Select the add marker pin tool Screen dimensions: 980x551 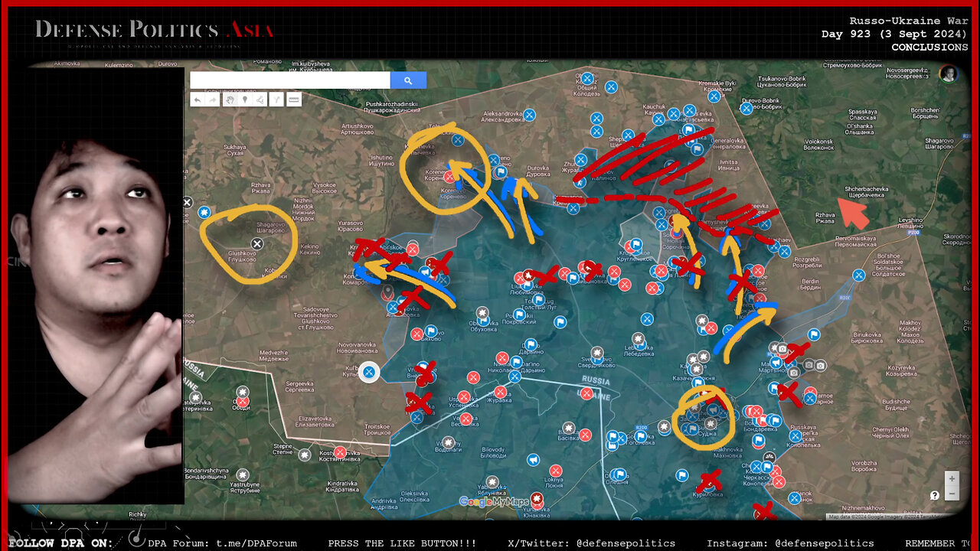(x=244, y=99)
